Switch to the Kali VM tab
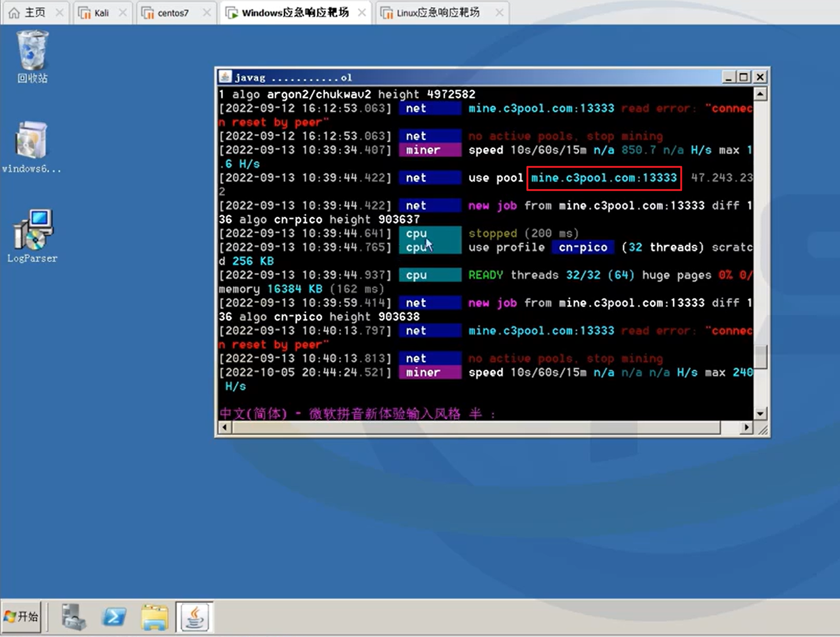 tap(101, 13)
